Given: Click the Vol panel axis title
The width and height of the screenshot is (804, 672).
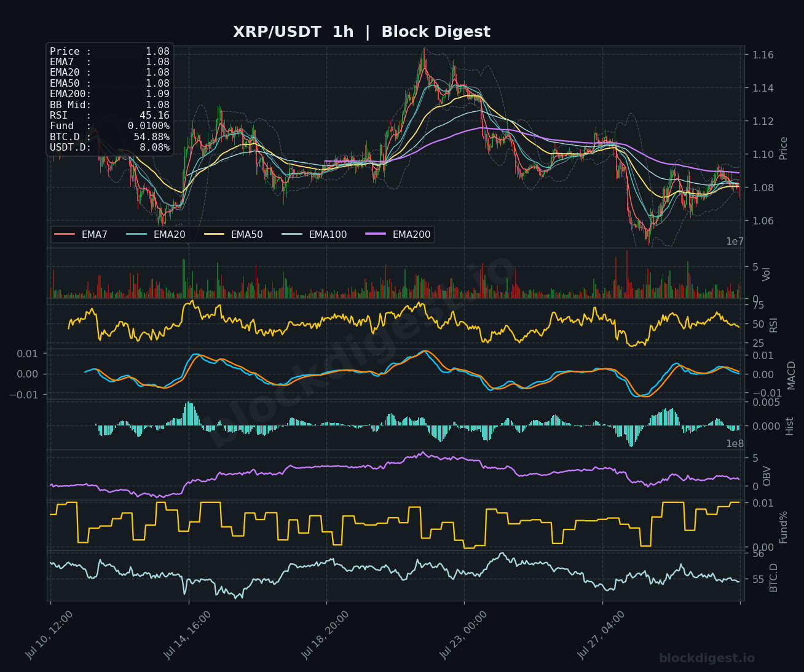Looking at the screenshot, I should [766, 274].
